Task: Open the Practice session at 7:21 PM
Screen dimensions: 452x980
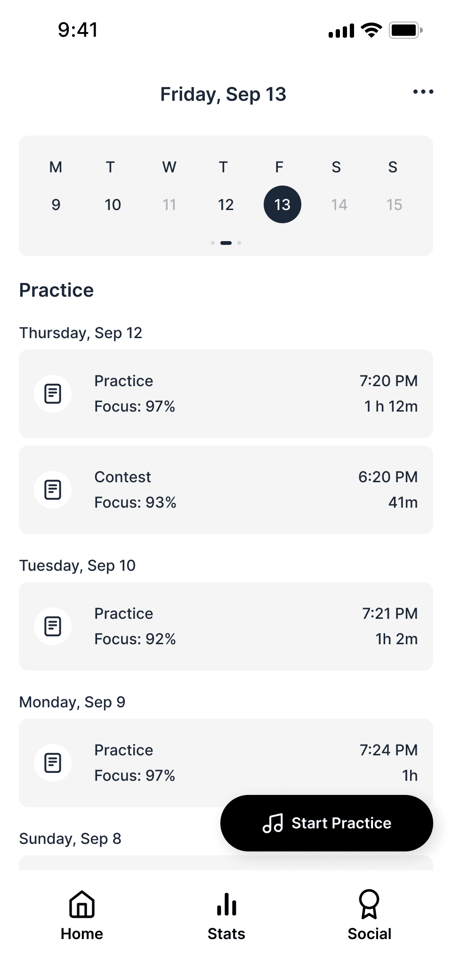Action: coord(226,626)
